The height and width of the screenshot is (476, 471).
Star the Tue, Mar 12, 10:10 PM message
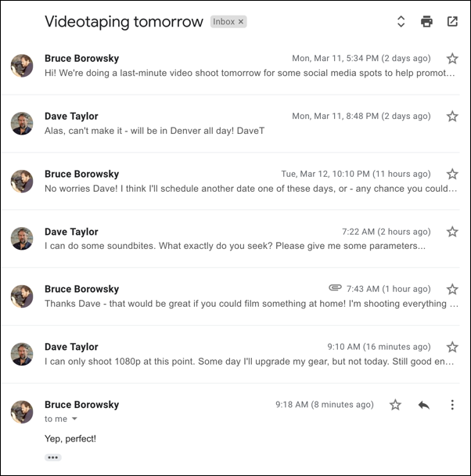[452, 174]
